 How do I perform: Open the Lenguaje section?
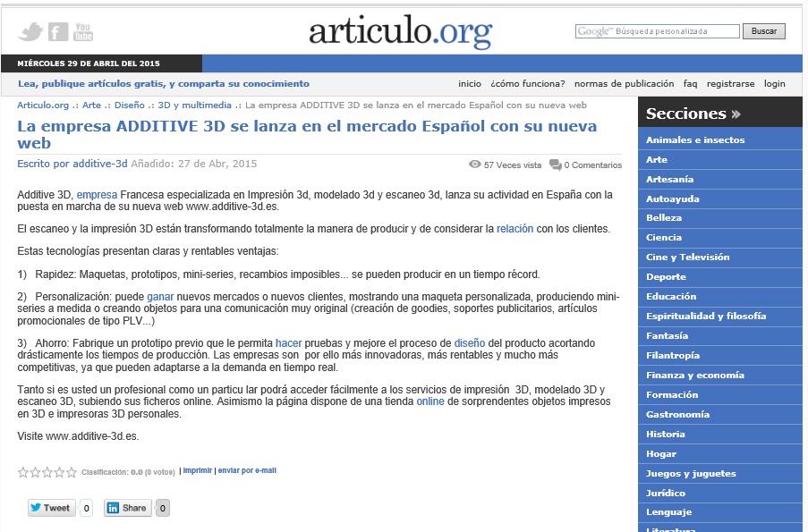point(720,512)
